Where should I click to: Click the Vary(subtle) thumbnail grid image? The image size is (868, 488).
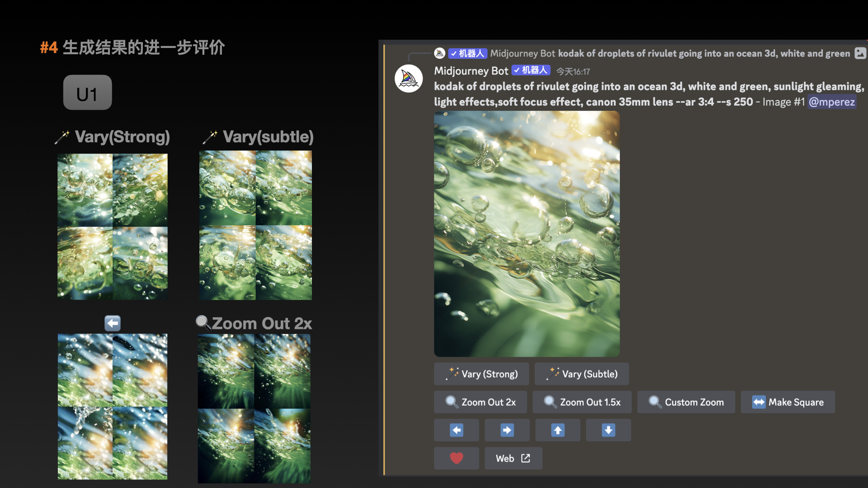pos(255,225)
